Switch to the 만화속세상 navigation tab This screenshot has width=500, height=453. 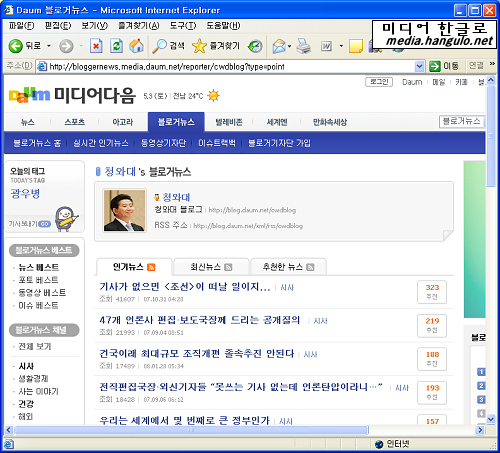coord(330,122)
